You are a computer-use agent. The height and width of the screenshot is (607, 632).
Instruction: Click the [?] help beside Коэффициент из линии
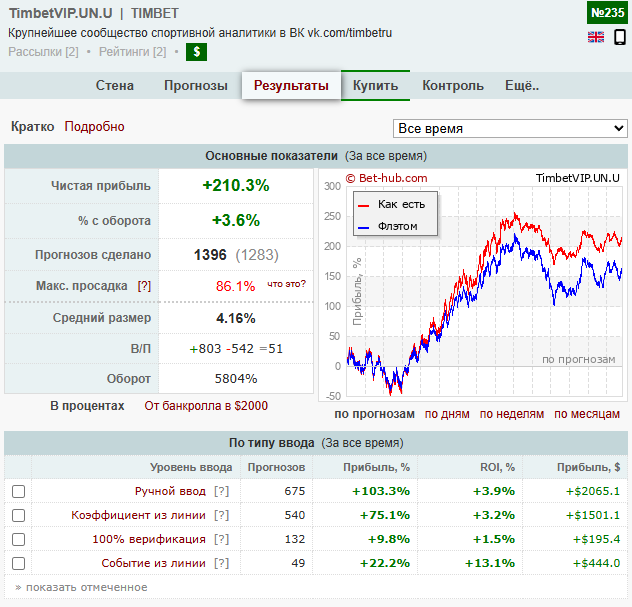point(221,515)
